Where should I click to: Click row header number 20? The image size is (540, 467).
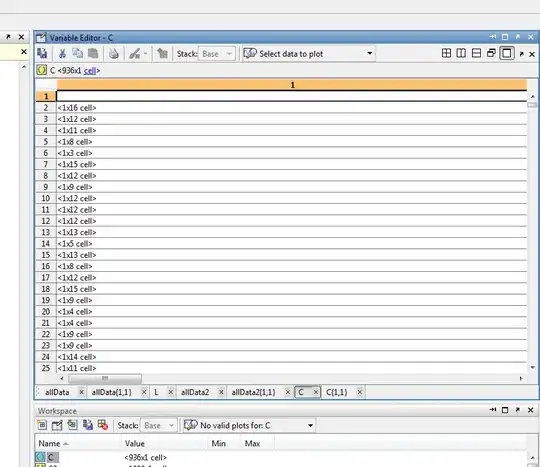click(x=46, y=312)
